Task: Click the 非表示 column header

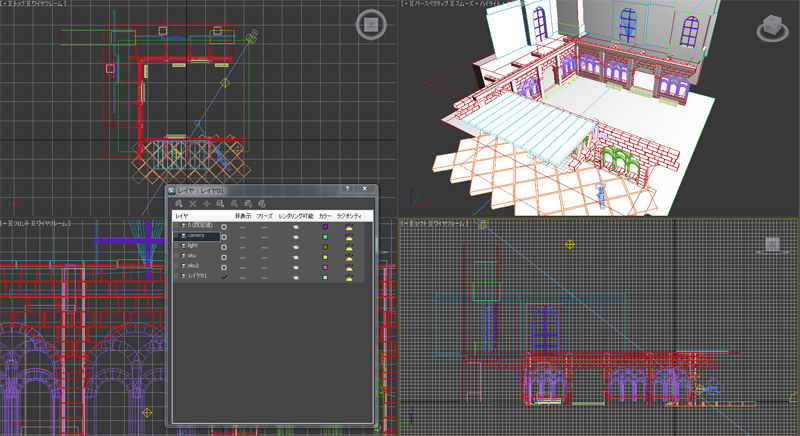Action: pyautogui.click(x=242, y=215)
